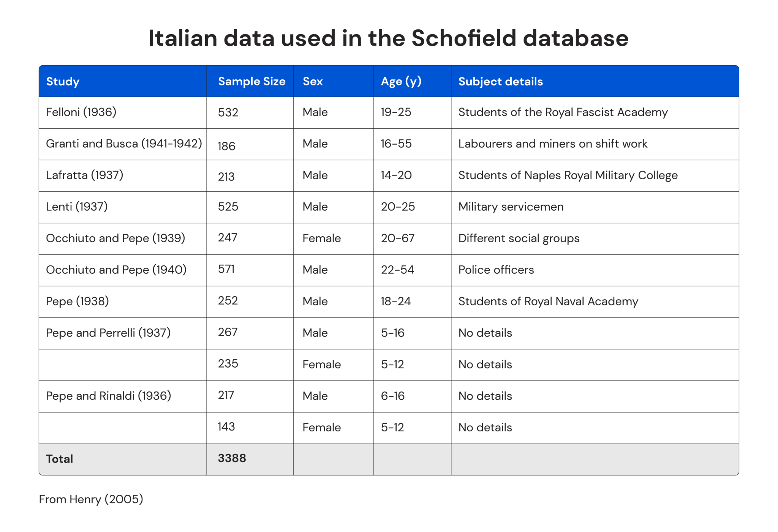Select the "Military servicemen" cell

click(511, 207)
